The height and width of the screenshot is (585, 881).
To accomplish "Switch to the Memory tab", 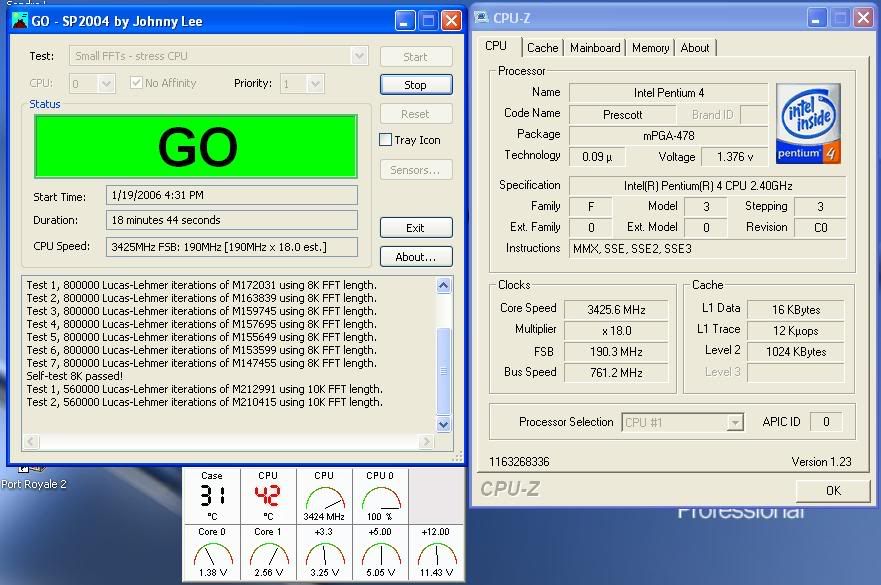I will tap(650, 48).
